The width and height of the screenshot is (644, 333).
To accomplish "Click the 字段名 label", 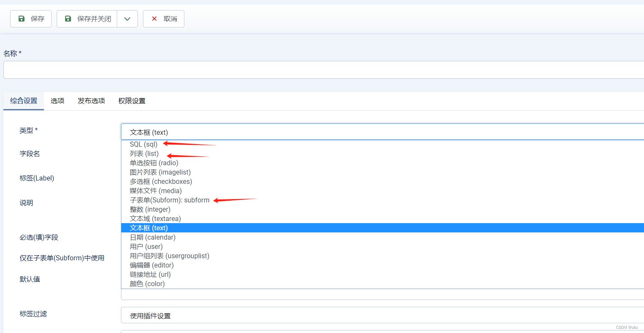I will point(30,154).
